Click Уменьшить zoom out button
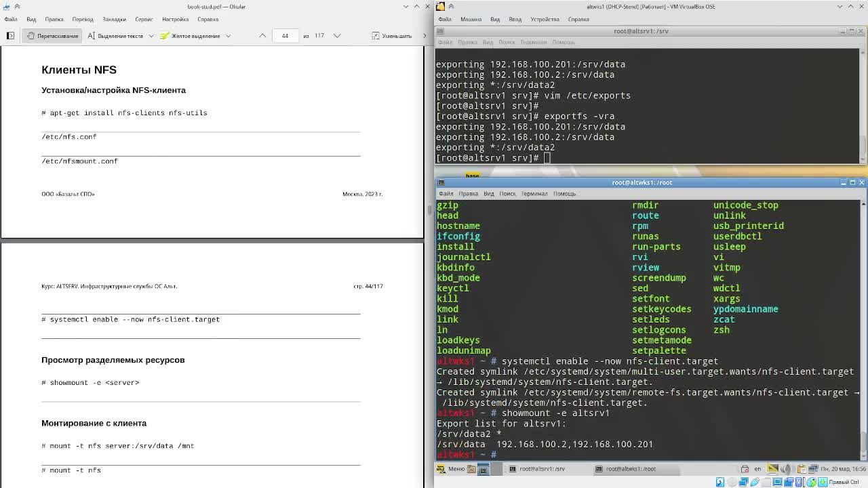Screen dimensions: 868x488 (x=392, y=35)
